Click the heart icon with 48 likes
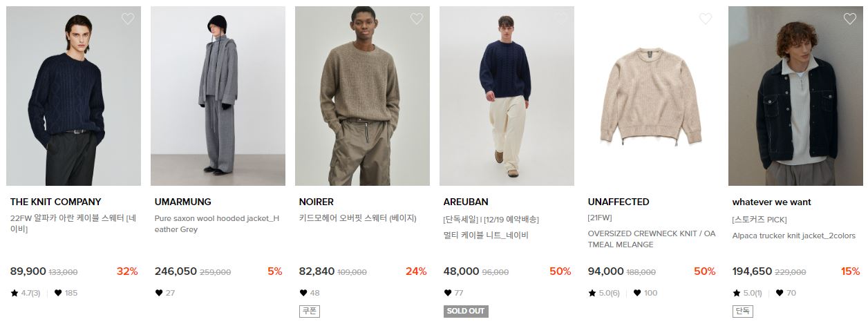 (x=303, y=293)
